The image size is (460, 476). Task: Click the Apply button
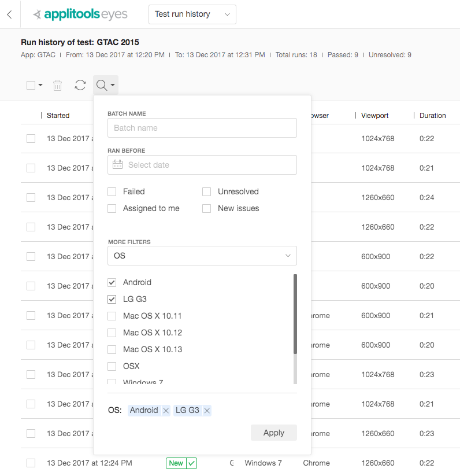[273, 432]
